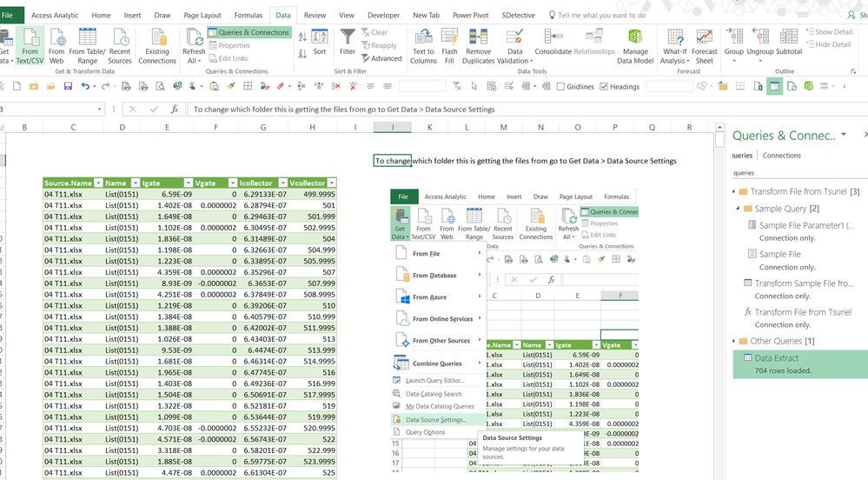Open the Refresh All dropdown
Viewport: 868px width, 480px height.
pyautogui.click(x=194, y=61)
